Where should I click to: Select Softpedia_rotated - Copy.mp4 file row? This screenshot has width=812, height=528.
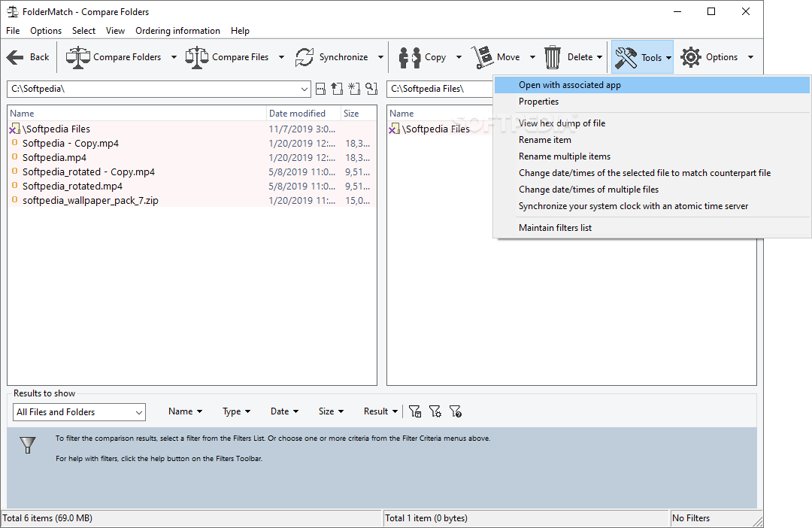[192, 171]
